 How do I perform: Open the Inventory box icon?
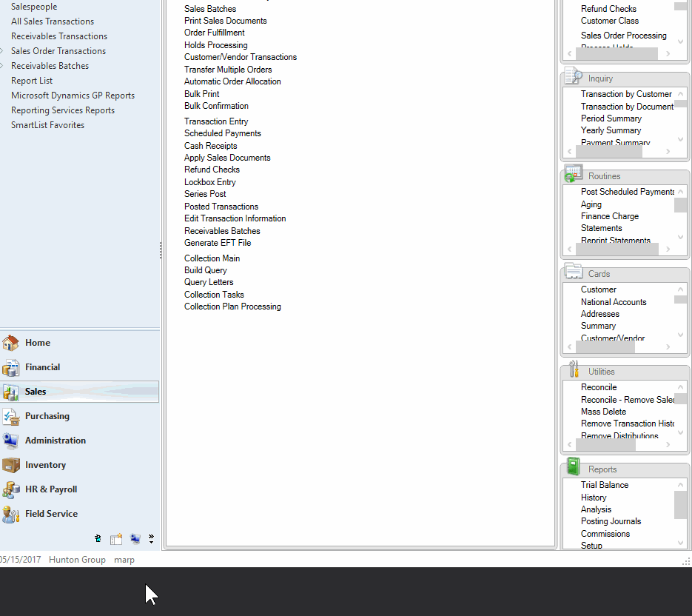[10, 465]
